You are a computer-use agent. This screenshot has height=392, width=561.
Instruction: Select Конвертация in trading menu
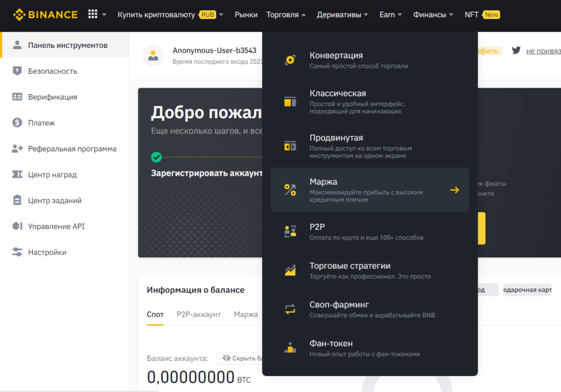(x=370, y=60)
